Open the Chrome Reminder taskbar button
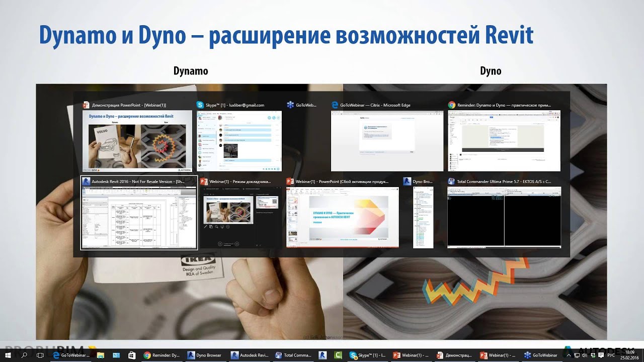The width and height of the screenshot is (644, 362). pyautogui.click(x=162, y=355)
